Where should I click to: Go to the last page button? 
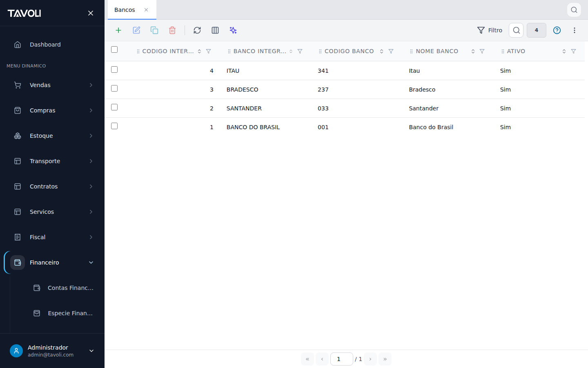click(x=385, y=359)
